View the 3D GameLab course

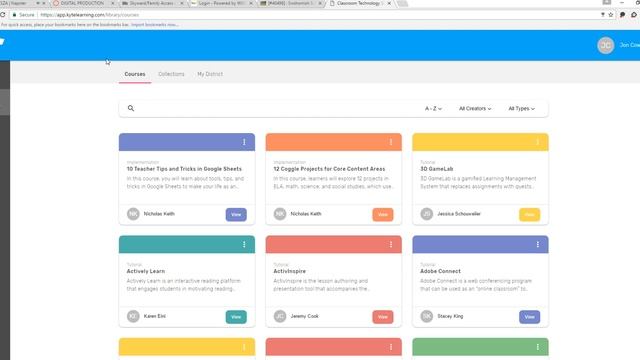(x=529, y=215)
